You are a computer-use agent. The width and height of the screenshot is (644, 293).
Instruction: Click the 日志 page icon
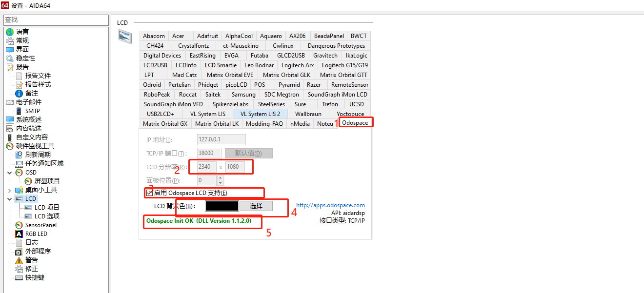19,242
